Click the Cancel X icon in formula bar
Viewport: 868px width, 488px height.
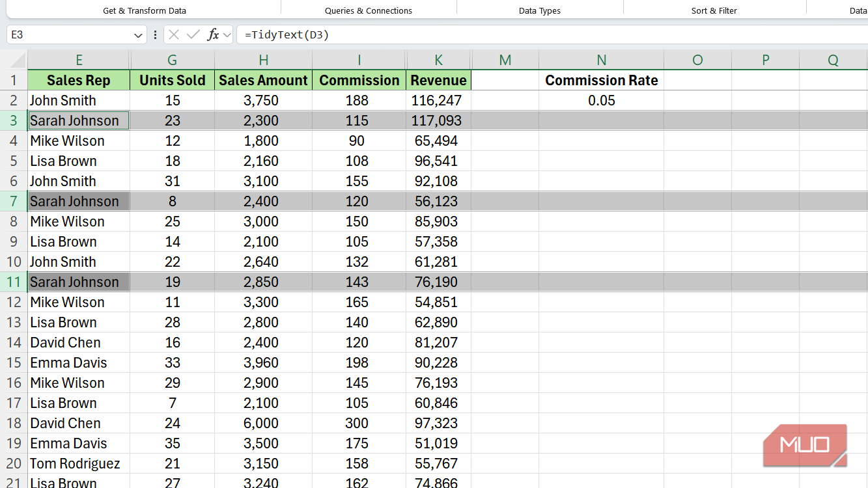(x=174, y=34)
